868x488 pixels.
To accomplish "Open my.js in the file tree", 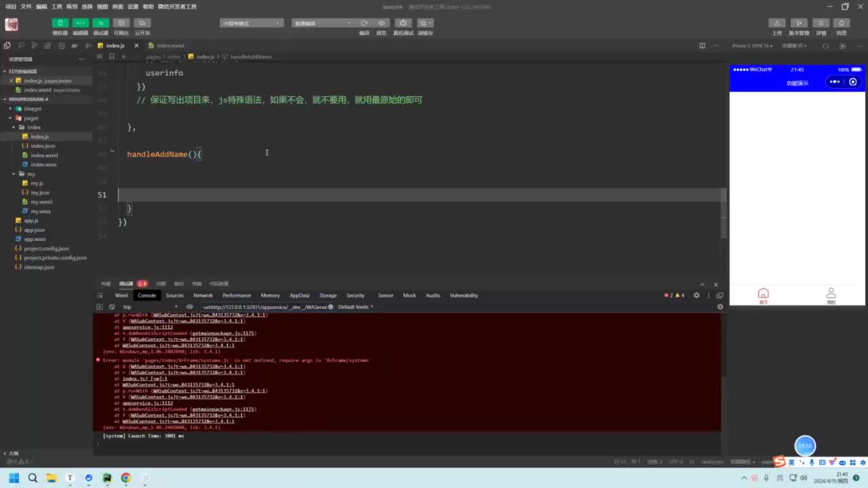I will 37,183.
